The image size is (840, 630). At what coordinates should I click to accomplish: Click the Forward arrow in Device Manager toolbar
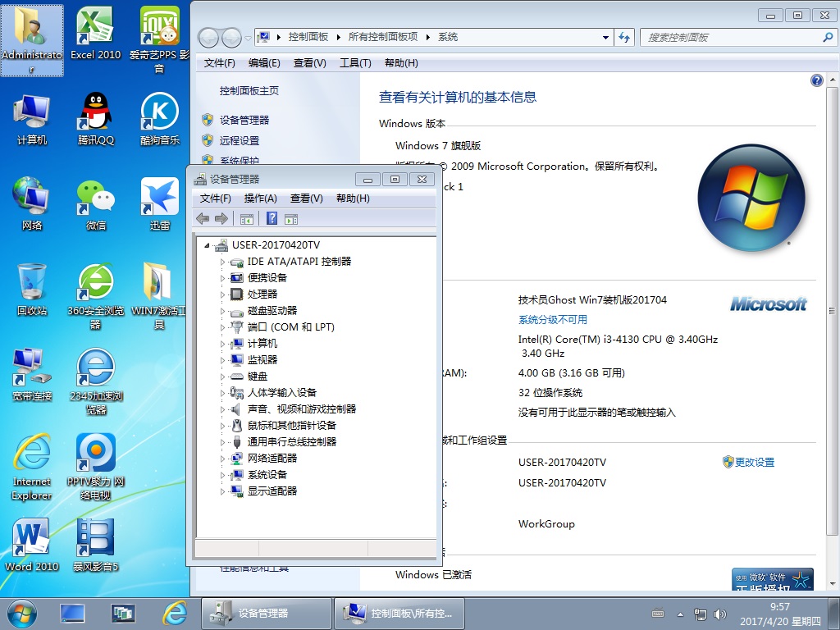pos(221,218)
